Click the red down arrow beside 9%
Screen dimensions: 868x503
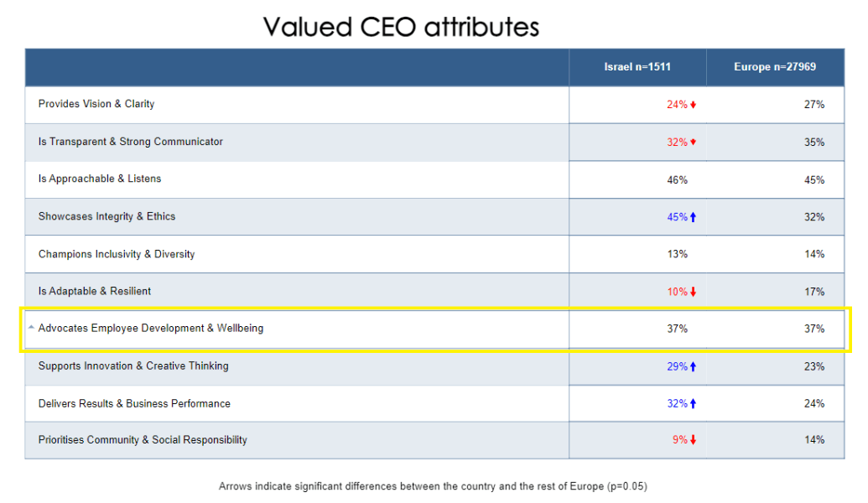click(694, 440)
